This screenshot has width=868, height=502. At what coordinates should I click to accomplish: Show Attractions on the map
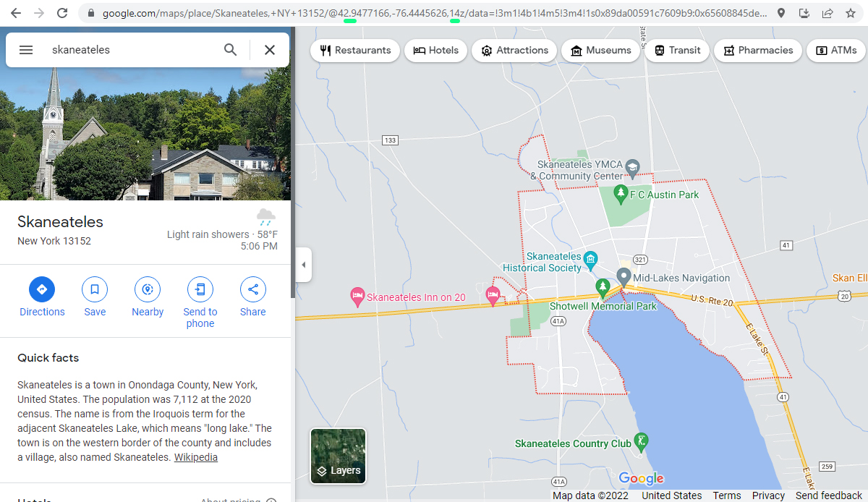click(515, 51)
